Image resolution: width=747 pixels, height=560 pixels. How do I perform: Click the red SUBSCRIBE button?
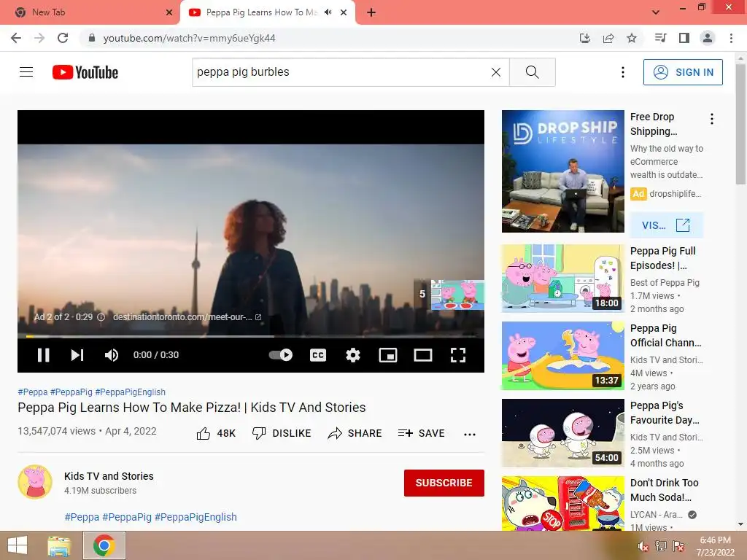pos(444,483)
